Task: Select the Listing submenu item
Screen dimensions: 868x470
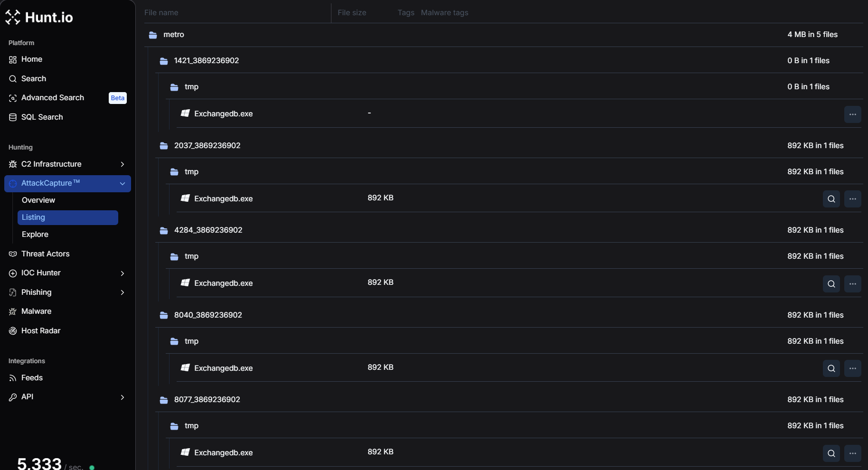Action: point(67,217)
